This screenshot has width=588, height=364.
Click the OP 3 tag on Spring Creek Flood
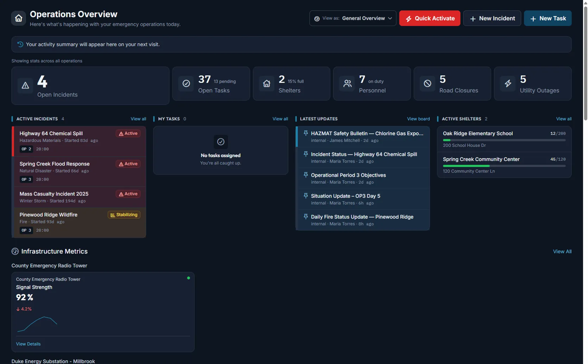pyautogui.click(x=26, y=180)
